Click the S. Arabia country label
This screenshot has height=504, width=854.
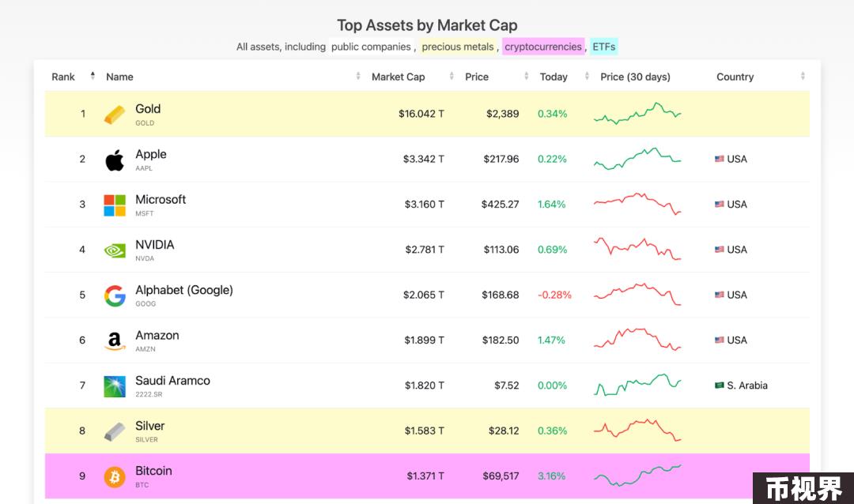(747, 386)
